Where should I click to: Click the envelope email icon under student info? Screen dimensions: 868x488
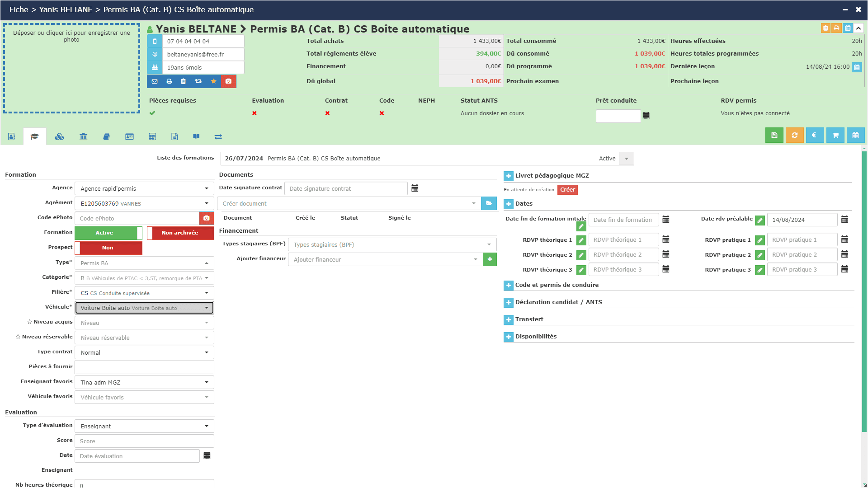[155, 81]
